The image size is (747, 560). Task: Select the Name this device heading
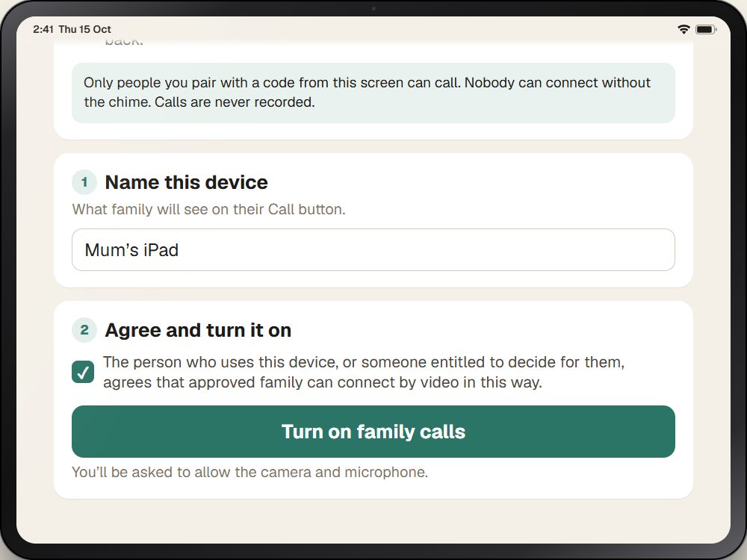tap(186, 182)
